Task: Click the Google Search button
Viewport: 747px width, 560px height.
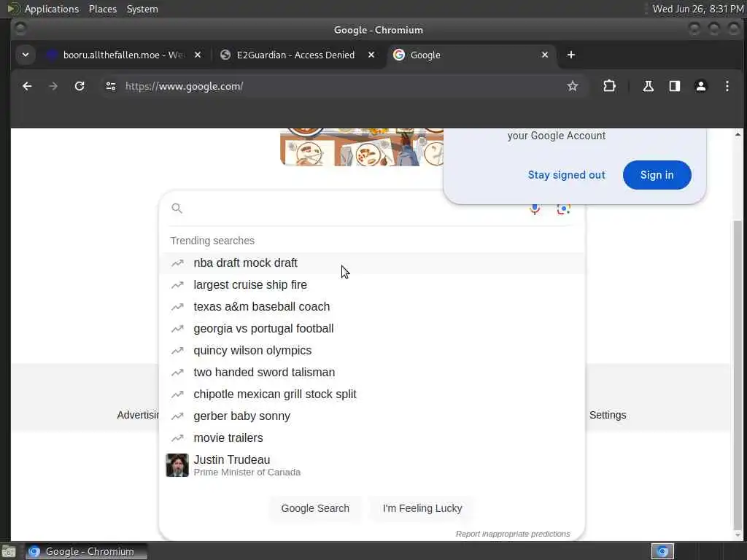Action: click(x=315, y=508)
